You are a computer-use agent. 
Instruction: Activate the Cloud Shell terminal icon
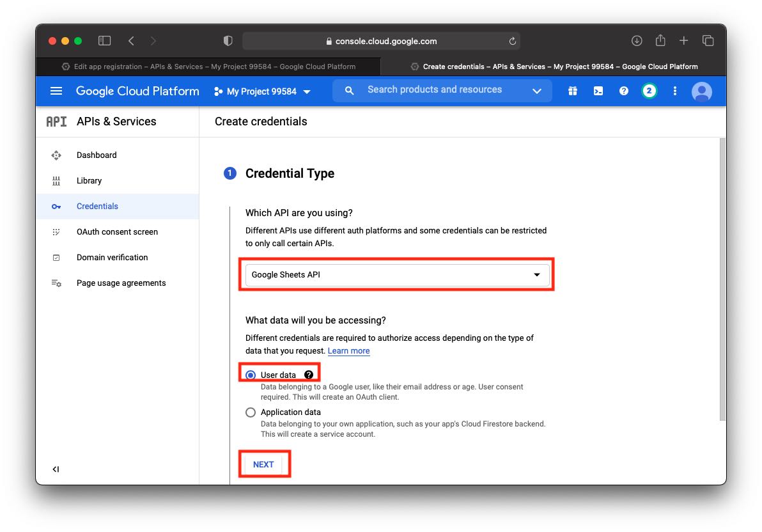[598, 91]
